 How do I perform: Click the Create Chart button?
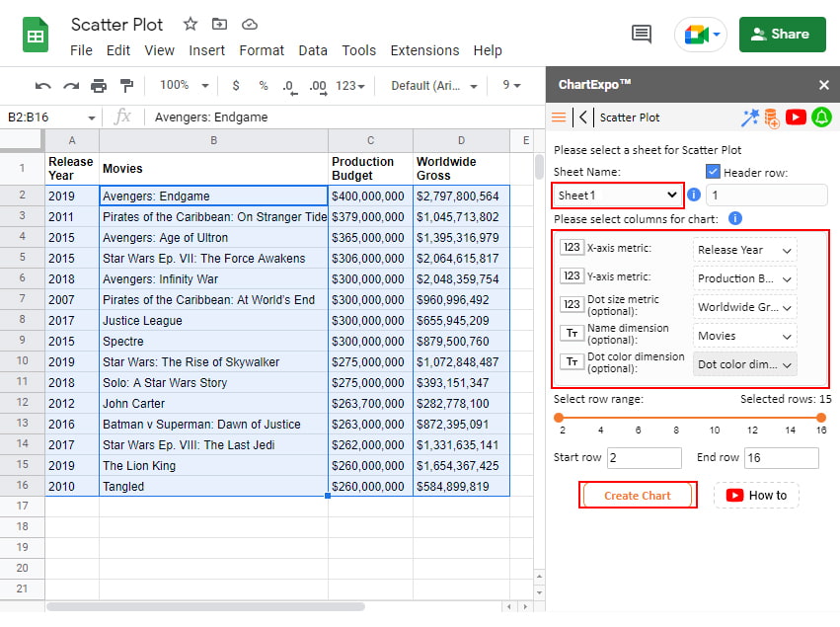(637, 496)
